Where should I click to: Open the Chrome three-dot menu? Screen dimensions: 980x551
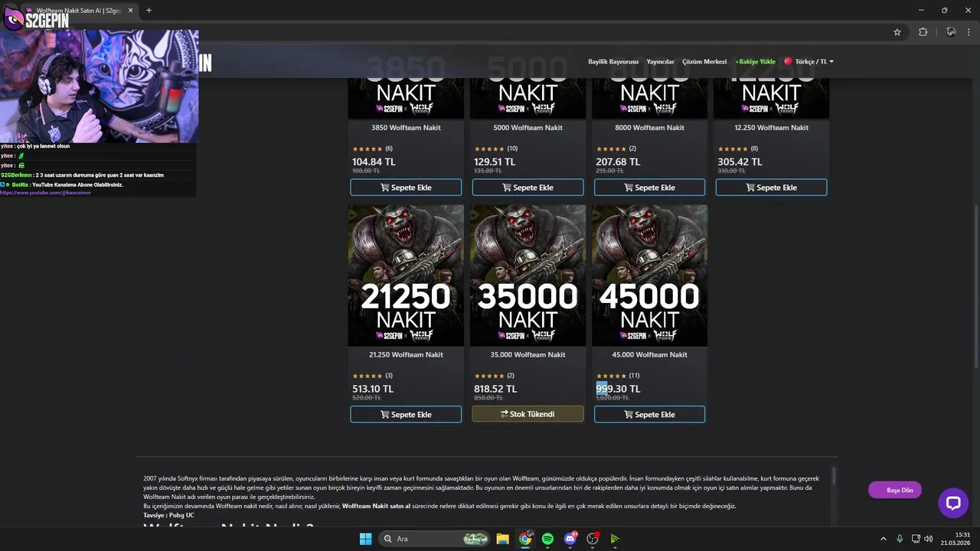tap(969, 32)
